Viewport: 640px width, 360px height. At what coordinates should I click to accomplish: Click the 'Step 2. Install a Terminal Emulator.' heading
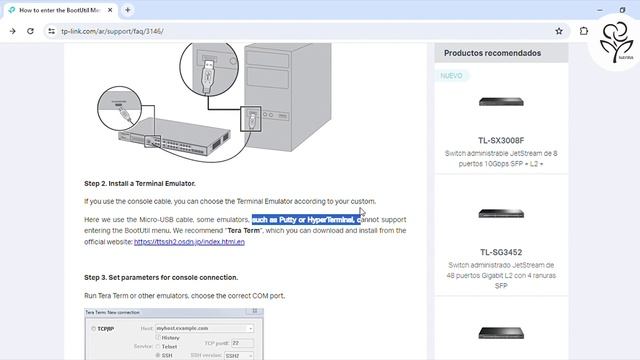tap(140, 184)
